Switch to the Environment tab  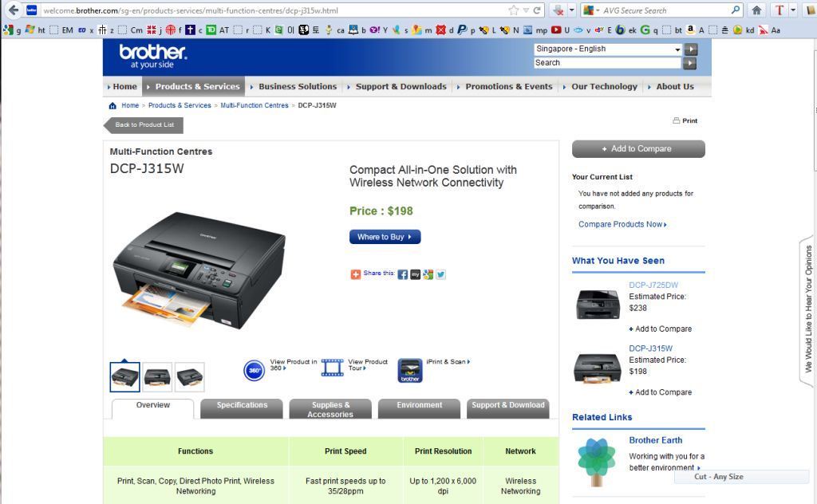click(x=420, y=409)
